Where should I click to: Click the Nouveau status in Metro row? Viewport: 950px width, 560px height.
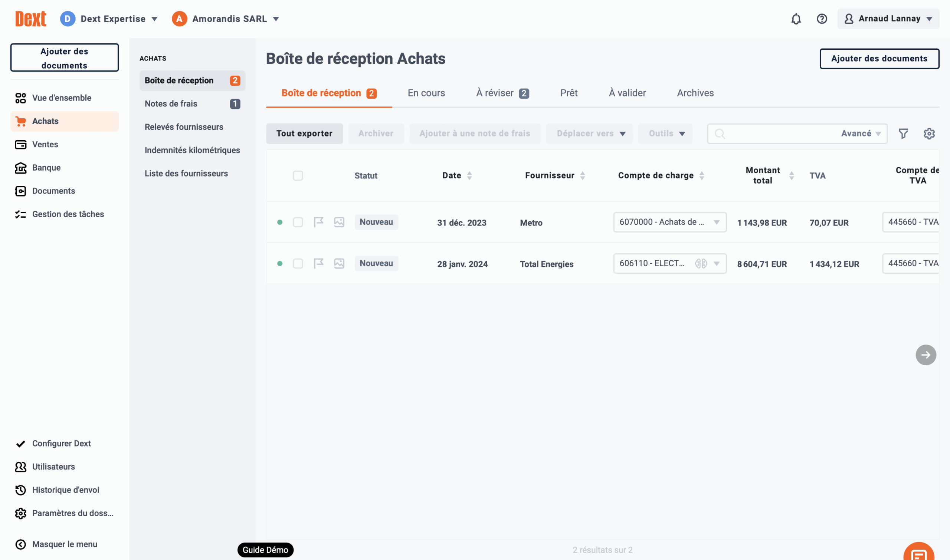pos(376,222)
